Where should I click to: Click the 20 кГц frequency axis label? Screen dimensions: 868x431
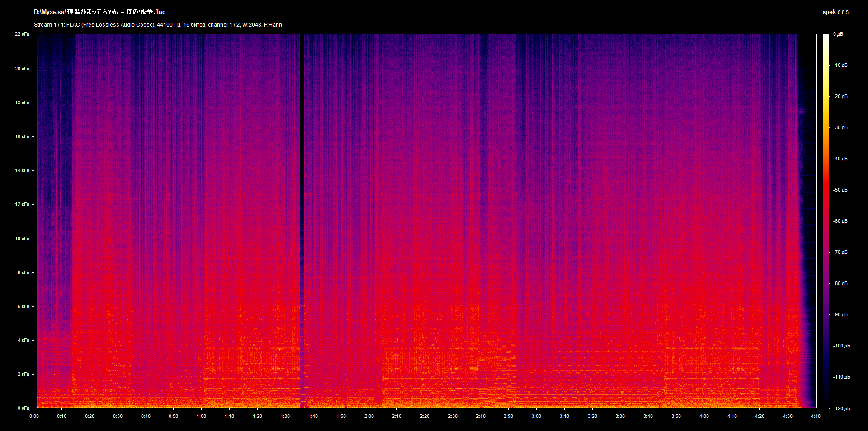coord(22,69)
